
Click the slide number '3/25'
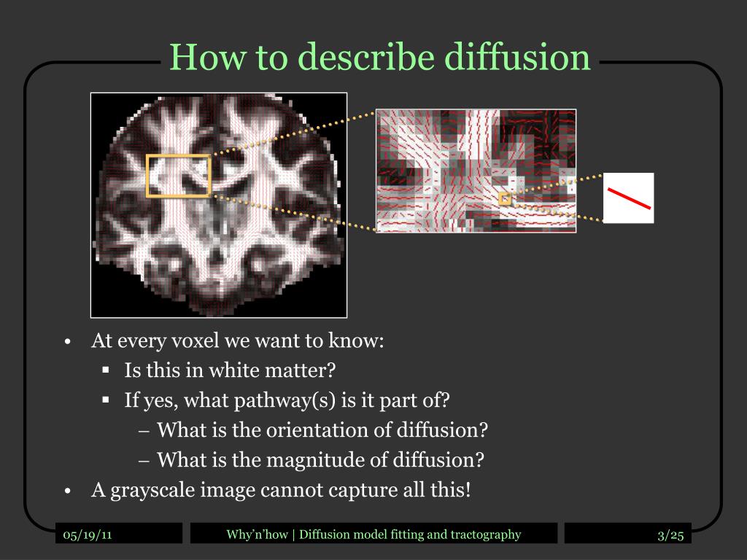pyautogui.click(x=670, y=535)
